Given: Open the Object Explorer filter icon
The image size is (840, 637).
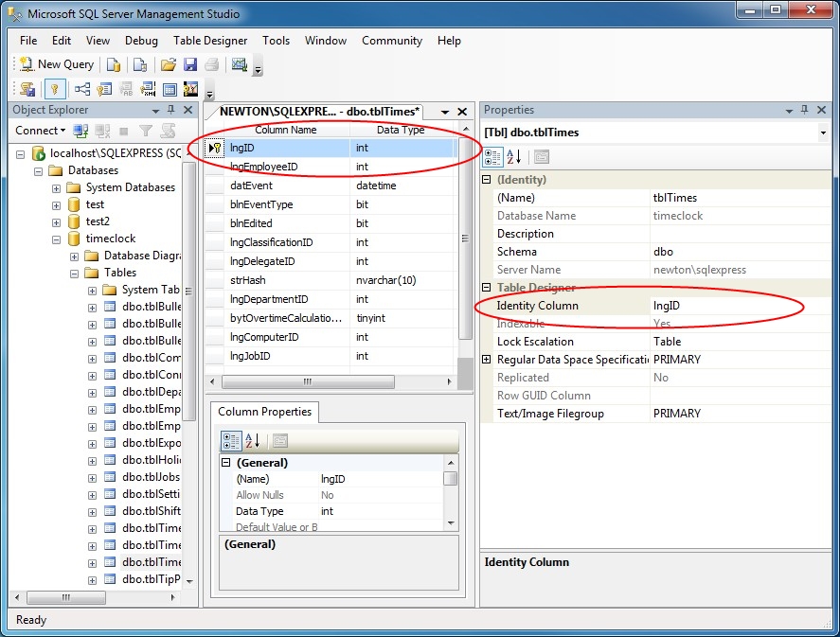Looking at the screenshot, I should [x=145, y=130].
